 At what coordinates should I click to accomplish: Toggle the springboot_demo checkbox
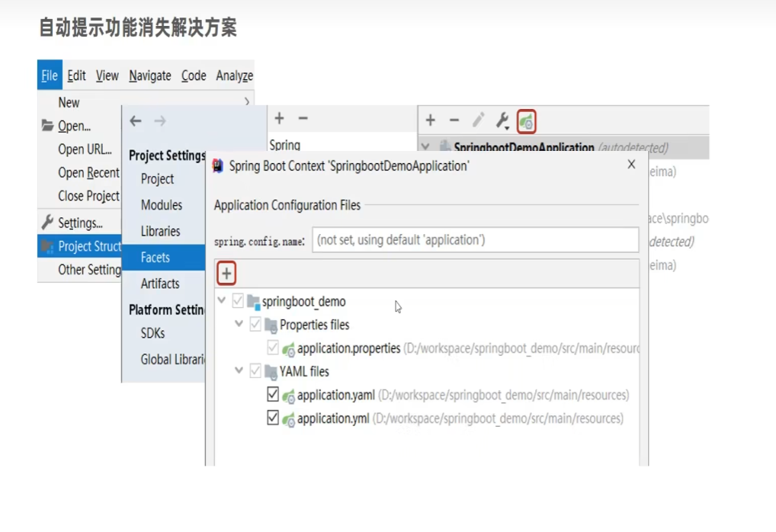pos(238,301)
